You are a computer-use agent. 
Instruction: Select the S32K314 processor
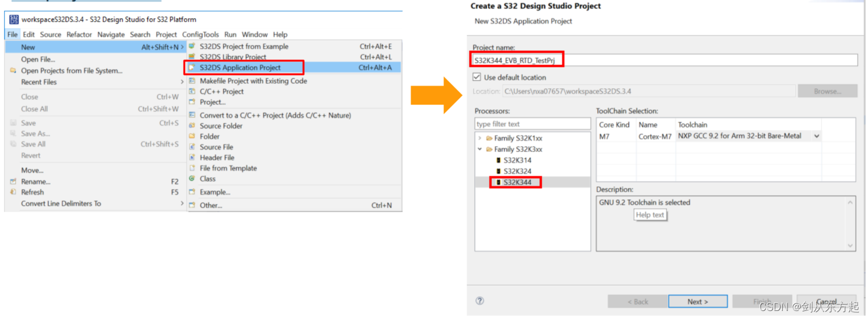(517, 160)
